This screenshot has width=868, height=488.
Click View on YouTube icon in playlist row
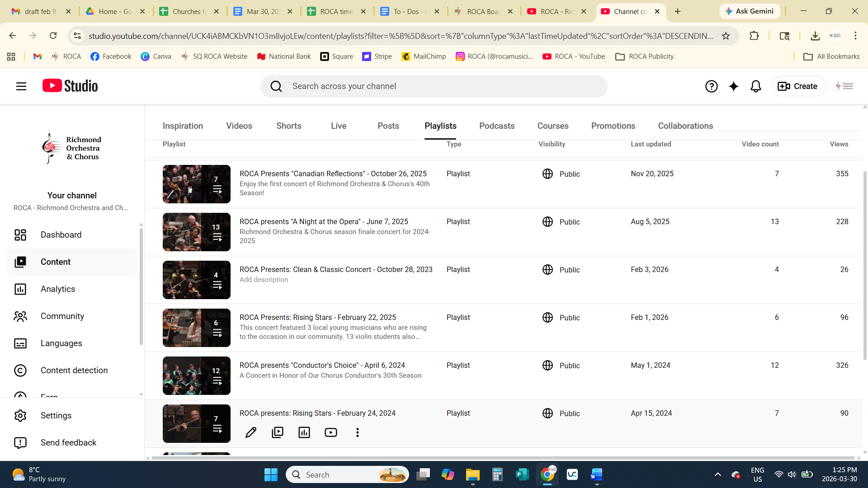point(331,432)
